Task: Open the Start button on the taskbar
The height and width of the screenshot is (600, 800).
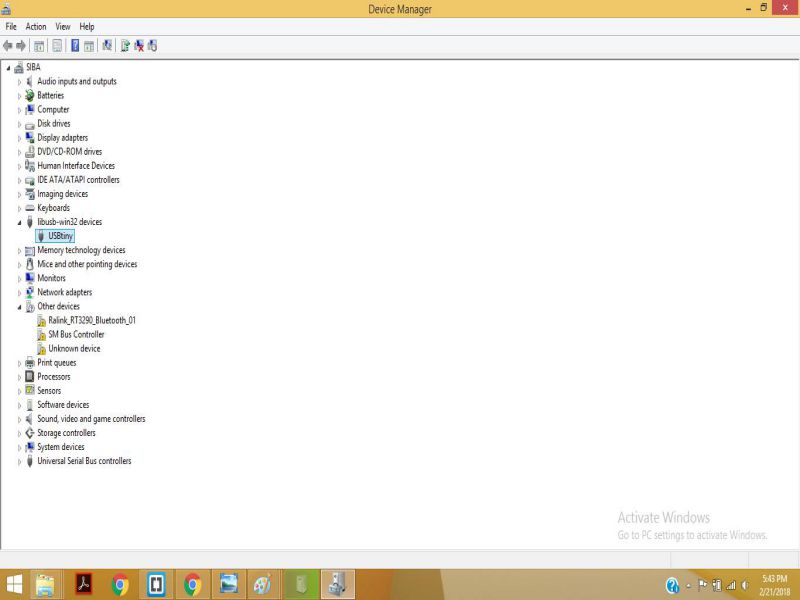Action: (14, 585)
